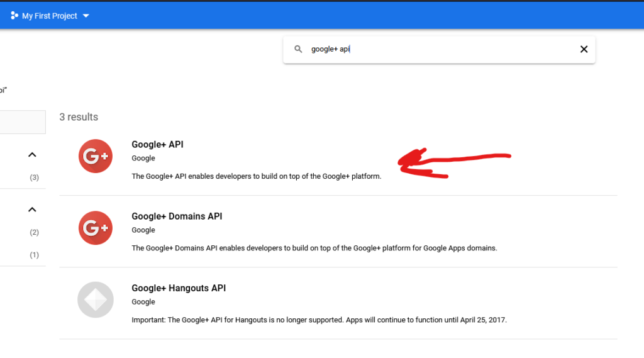Screen dimensions: 644x358
Task: Click the Google+ API description text
Action: point(257,176)
